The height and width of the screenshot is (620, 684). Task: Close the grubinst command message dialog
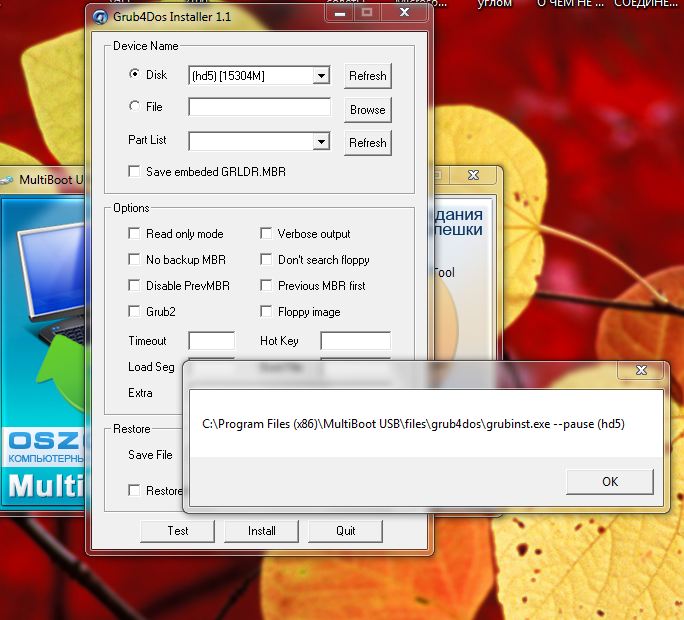pyautogui.click(x=639, y=372)
